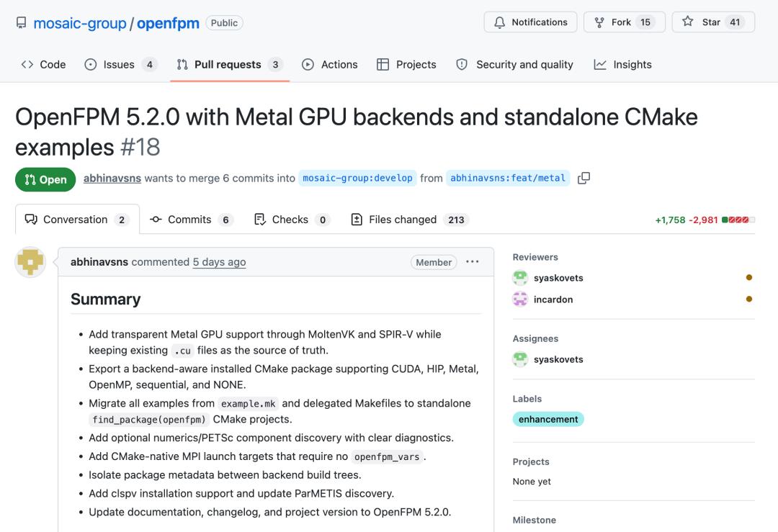Open the Insights tab

click(622, 65)
